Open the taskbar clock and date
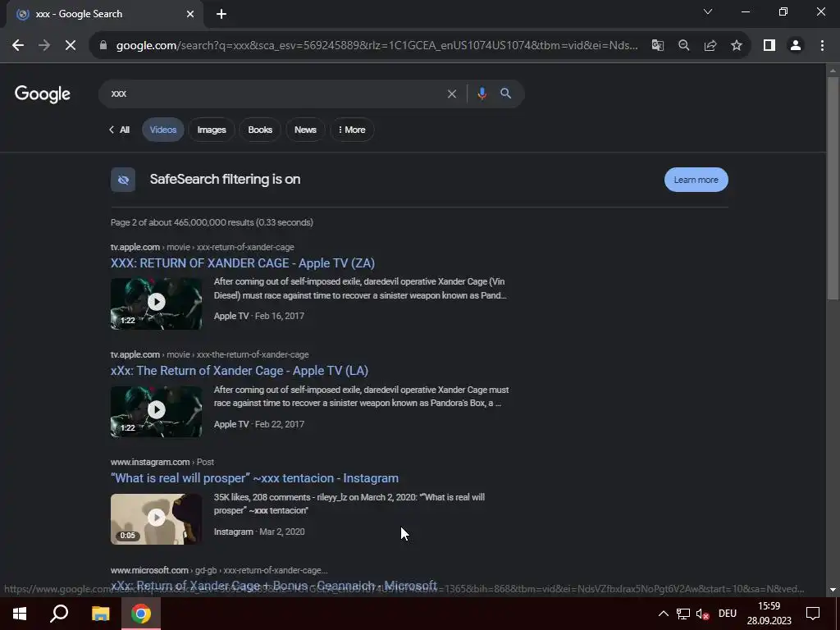This screenshot has width=840, height=630. 769,614
